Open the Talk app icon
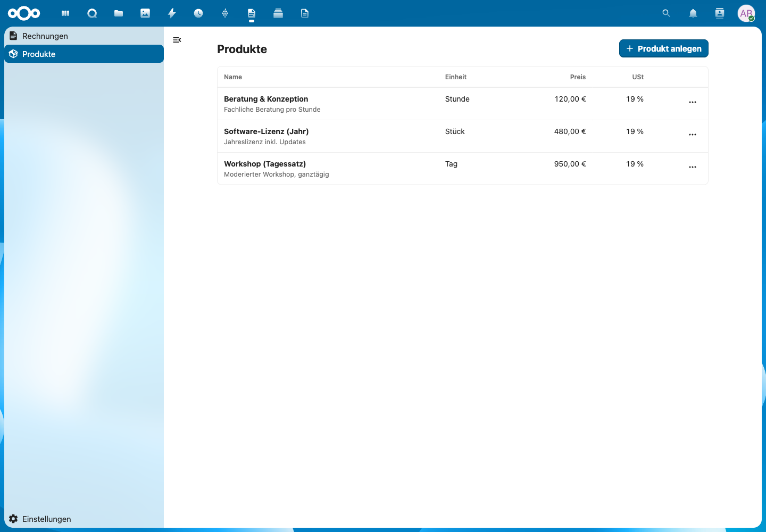 [92, 13]
